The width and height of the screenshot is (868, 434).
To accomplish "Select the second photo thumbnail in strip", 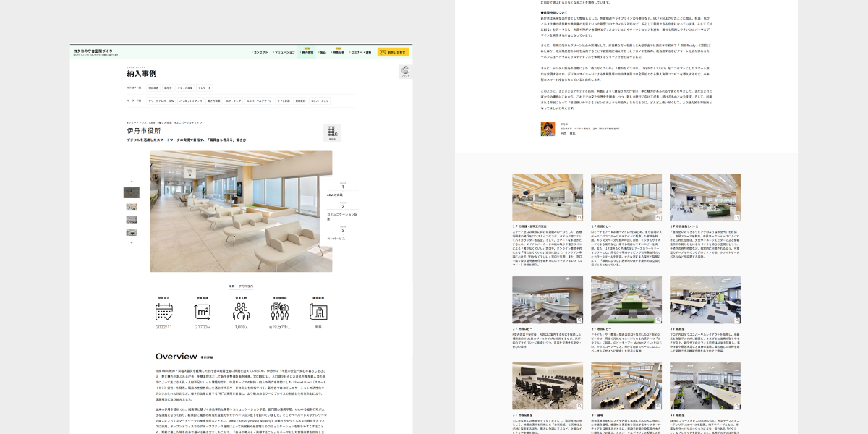I will (132, 207).
